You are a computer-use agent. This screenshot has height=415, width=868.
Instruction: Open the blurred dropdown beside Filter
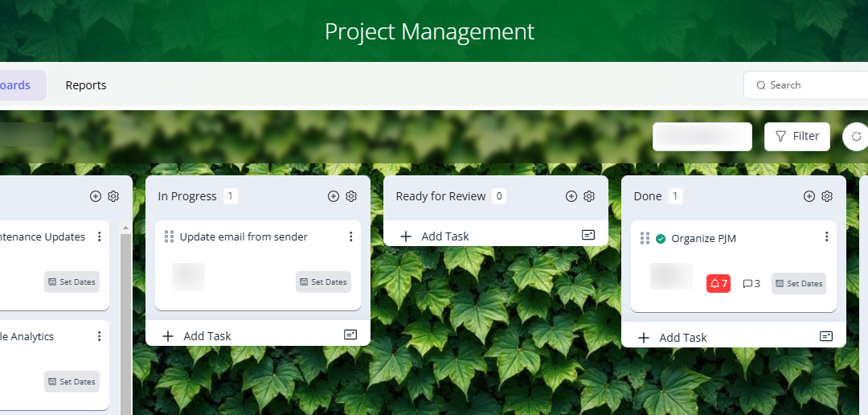(702, 136)
